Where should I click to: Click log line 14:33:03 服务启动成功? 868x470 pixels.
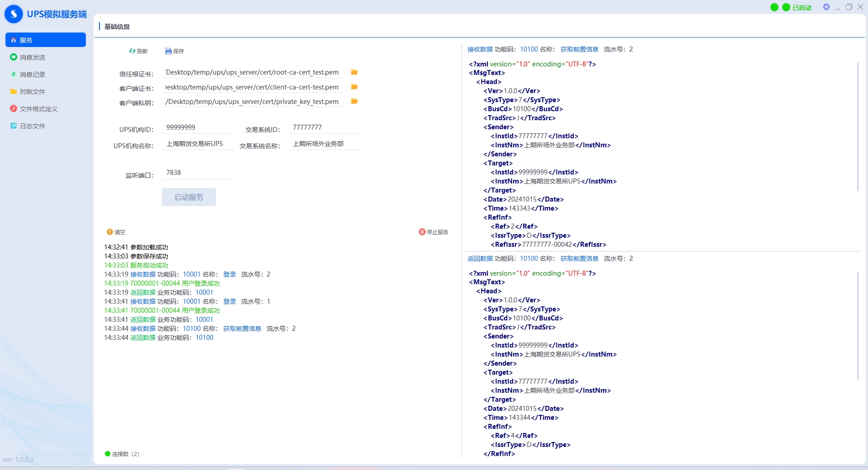136,265
